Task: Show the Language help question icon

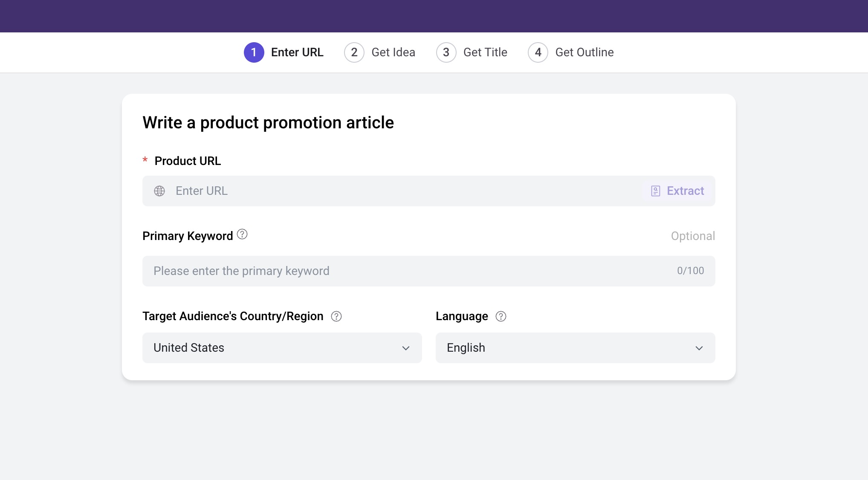Action: tap(501, 316)
